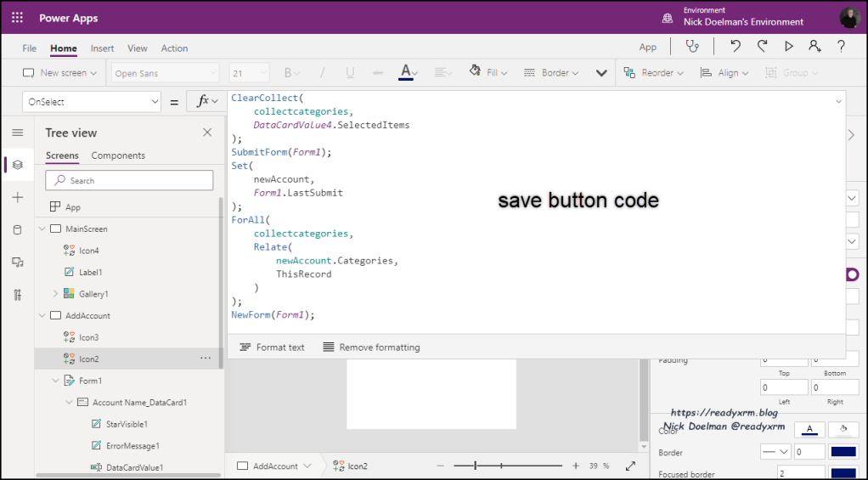868x480 pixels.
Task: Toggle fit-to-window expand icon
Action: coord(630,466)
